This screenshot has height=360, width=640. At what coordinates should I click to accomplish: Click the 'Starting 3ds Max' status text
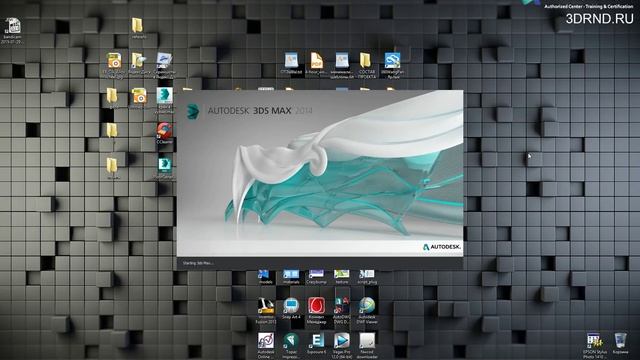tap(198, 263)
